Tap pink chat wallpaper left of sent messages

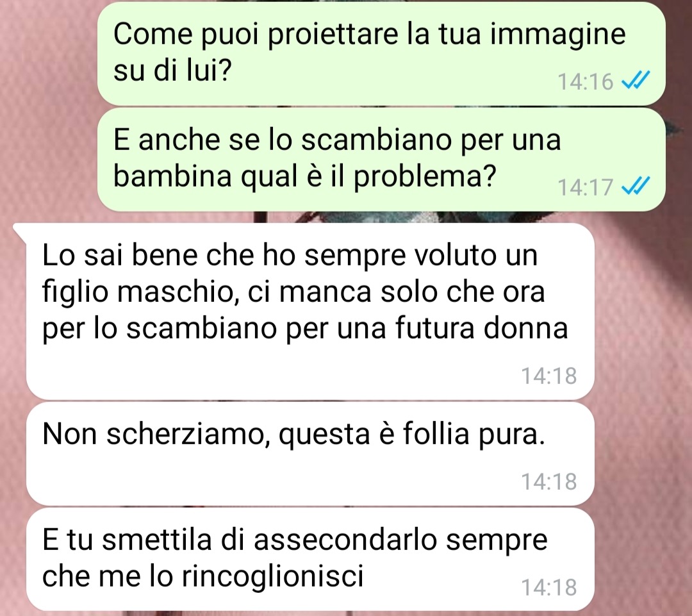tap(49, 106)
